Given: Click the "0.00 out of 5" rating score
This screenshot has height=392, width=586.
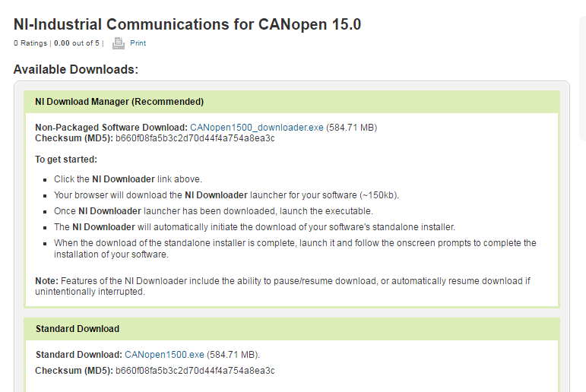Looking at the screenshot, I should tap(76, 43).
